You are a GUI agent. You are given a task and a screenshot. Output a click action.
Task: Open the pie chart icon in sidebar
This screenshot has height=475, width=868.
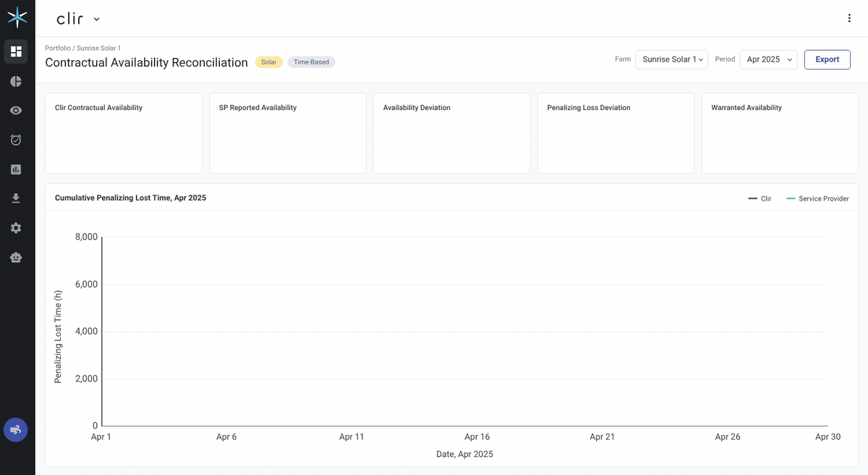(x=16, y=81)
